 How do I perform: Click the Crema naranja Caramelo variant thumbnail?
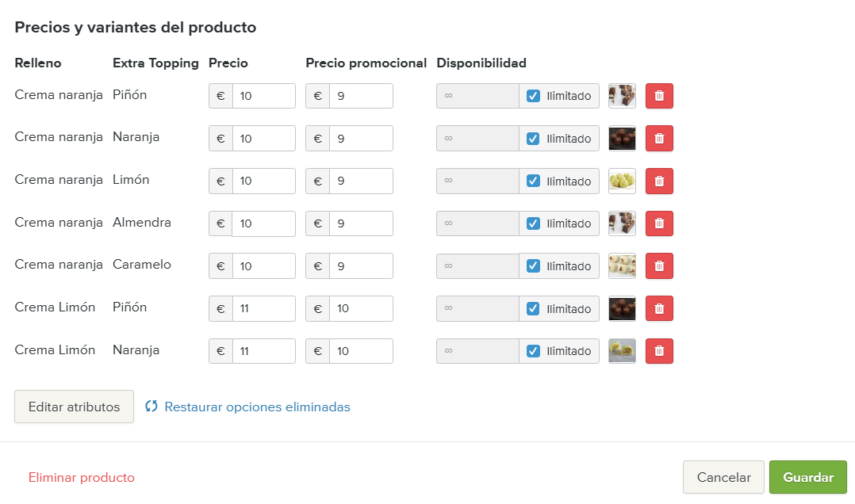click(x=622, y=265)
